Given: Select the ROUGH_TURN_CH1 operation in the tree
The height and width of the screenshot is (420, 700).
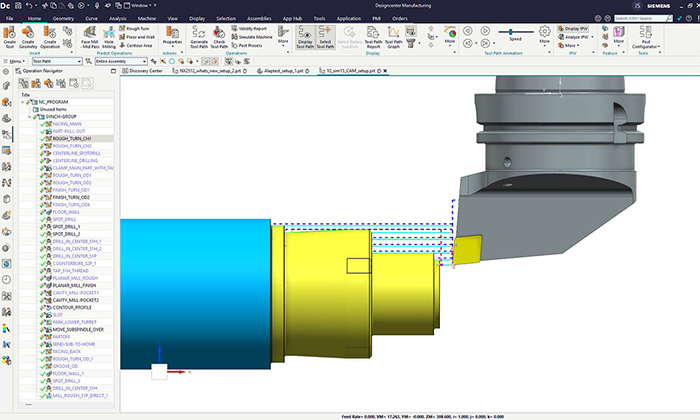Looking at the screenshot, I should pyautogui.click(x=71, y=139).
